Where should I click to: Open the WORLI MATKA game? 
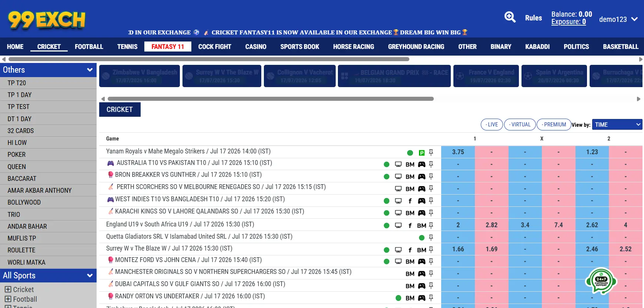[48, 262]
